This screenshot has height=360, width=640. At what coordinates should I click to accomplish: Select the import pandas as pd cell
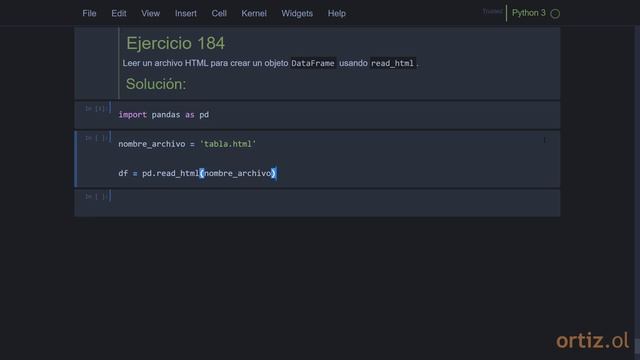point(317,115)
